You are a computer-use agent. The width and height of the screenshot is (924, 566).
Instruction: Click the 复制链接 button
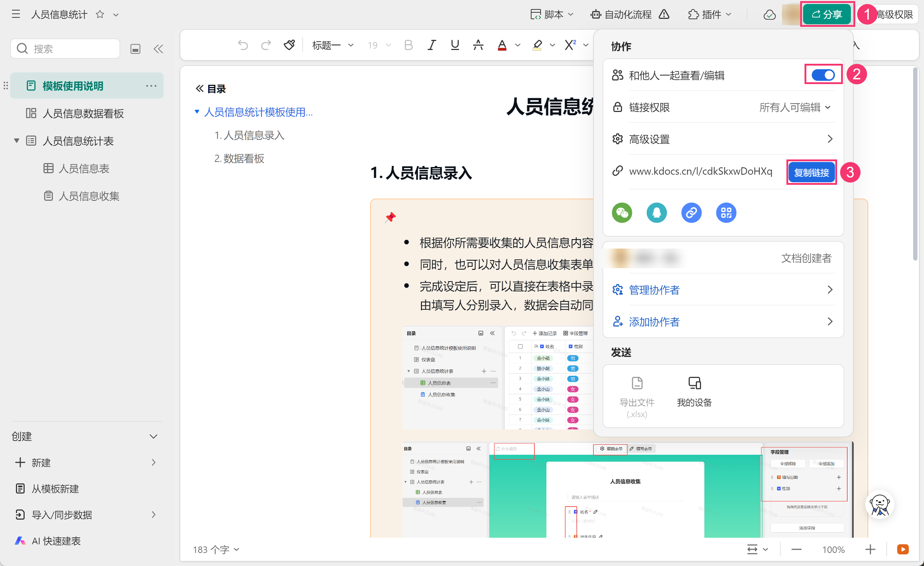(x=811, y=172)
